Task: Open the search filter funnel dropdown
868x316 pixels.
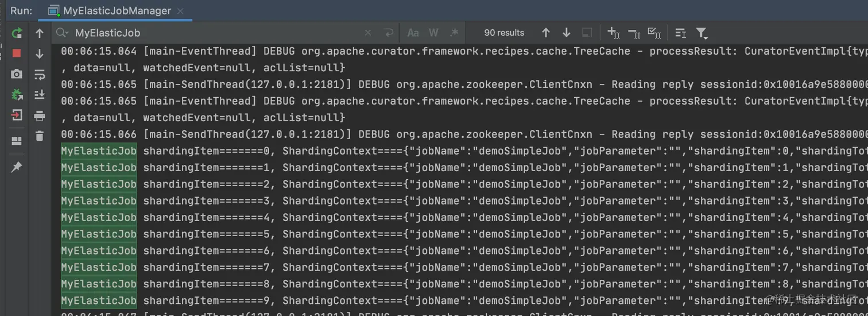Action: [x=702, y=33]
